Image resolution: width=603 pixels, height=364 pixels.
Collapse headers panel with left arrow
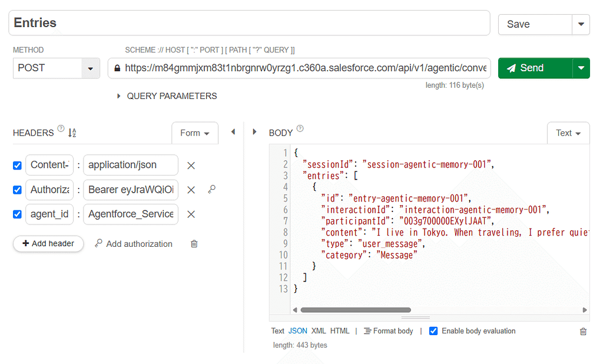233,132
